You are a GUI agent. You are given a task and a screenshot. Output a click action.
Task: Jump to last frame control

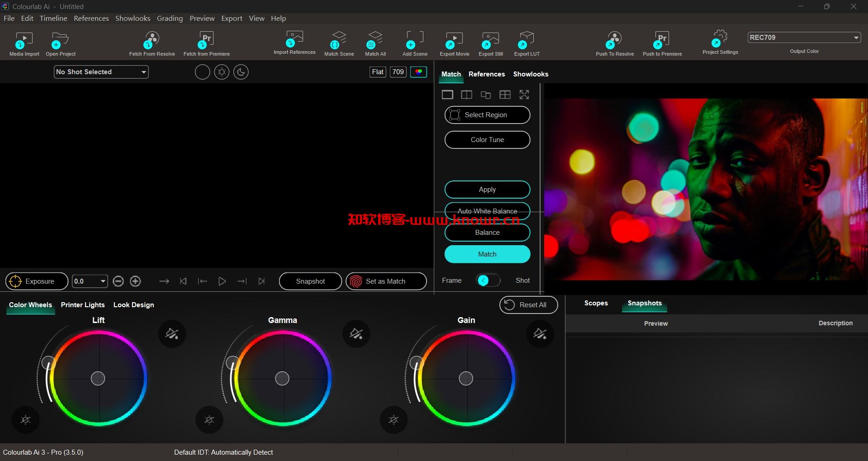[261, 281]
